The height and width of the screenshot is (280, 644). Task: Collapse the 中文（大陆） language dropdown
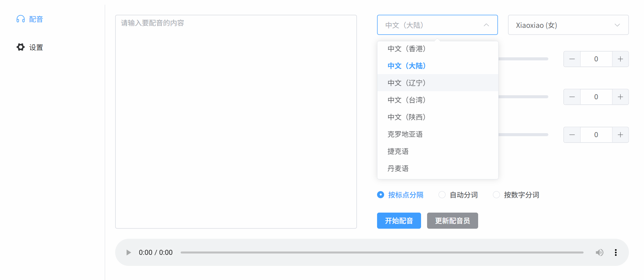[x=437, y=25]
